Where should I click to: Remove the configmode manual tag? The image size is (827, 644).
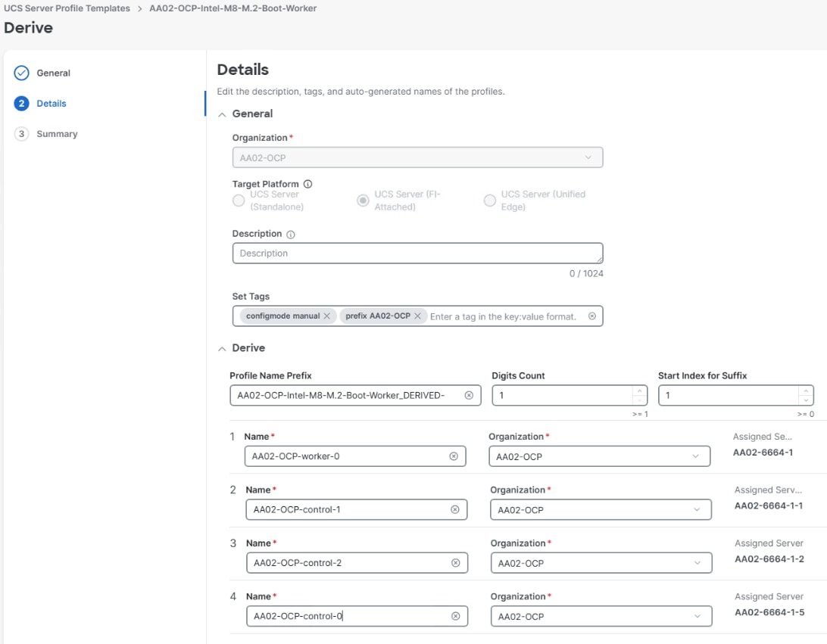coord(327,316)
